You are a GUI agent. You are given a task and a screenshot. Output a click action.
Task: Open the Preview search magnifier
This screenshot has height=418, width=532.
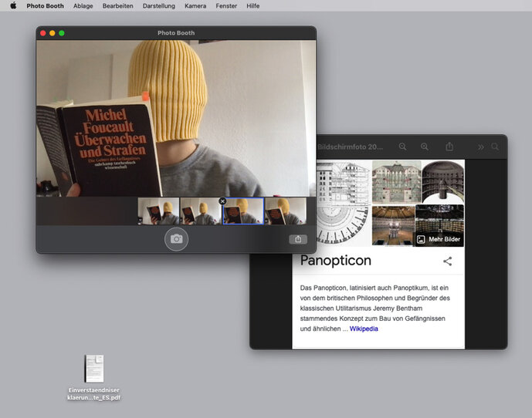495,147
